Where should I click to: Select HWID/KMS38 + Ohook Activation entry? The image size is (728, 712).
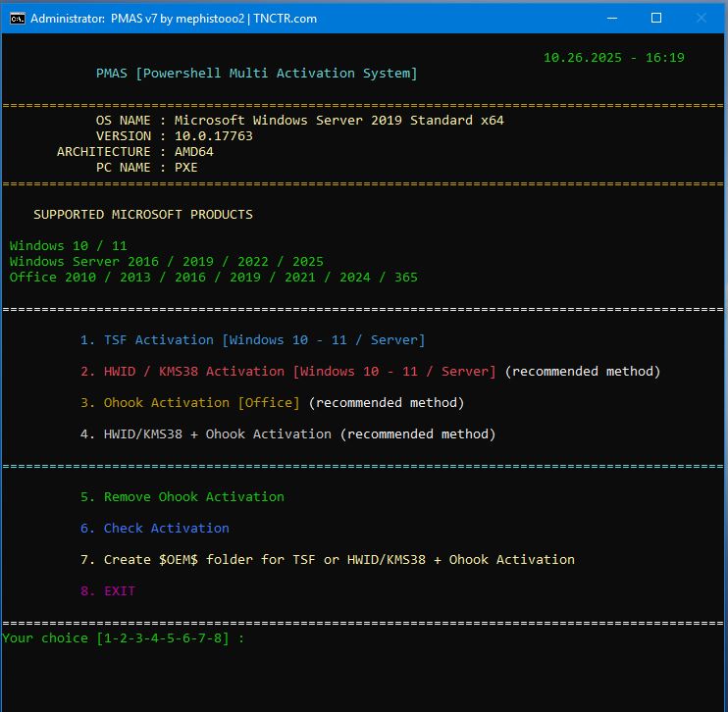(x=218, y=434)
